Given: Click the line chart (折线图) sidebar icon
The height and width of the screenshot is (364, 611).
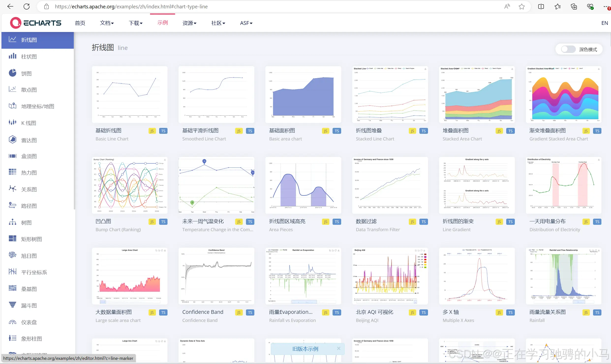Looking at the screenshot, I should point(13,39).
